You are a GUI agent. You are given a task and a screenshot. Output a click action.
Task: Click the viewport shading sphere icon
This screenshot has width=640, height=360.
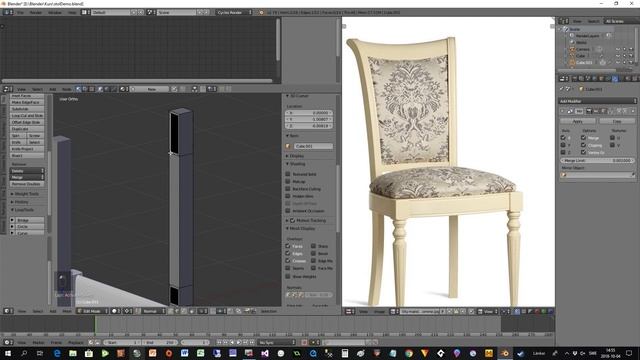point(115,311)
